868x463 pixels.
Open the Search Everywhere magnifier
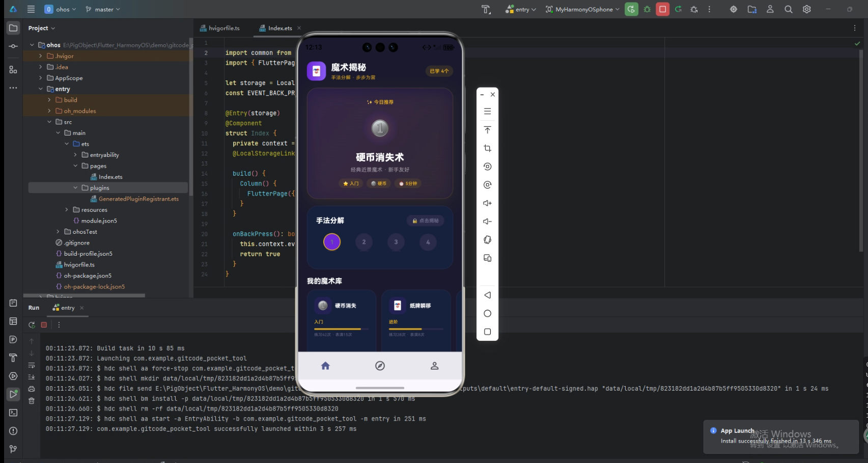click(x=788, y=9)
